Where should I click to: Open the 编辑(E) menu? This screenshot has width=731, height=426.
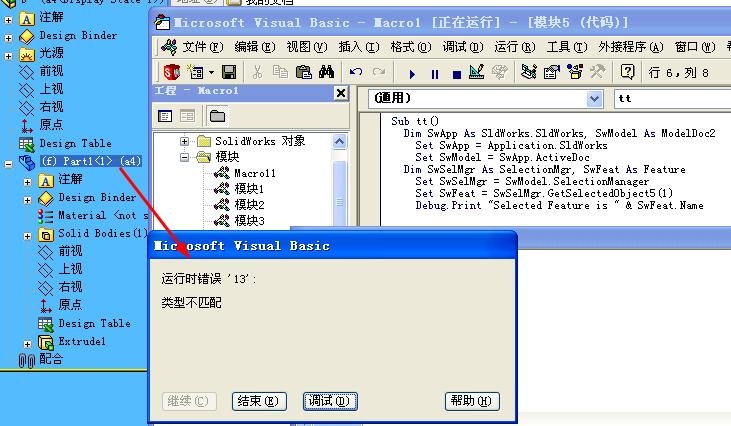tap(255, 47)
